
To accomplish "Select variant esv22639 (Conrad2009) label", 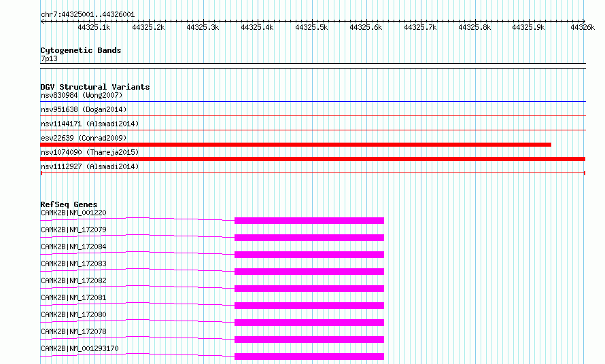I will click(x=84, y=138).
